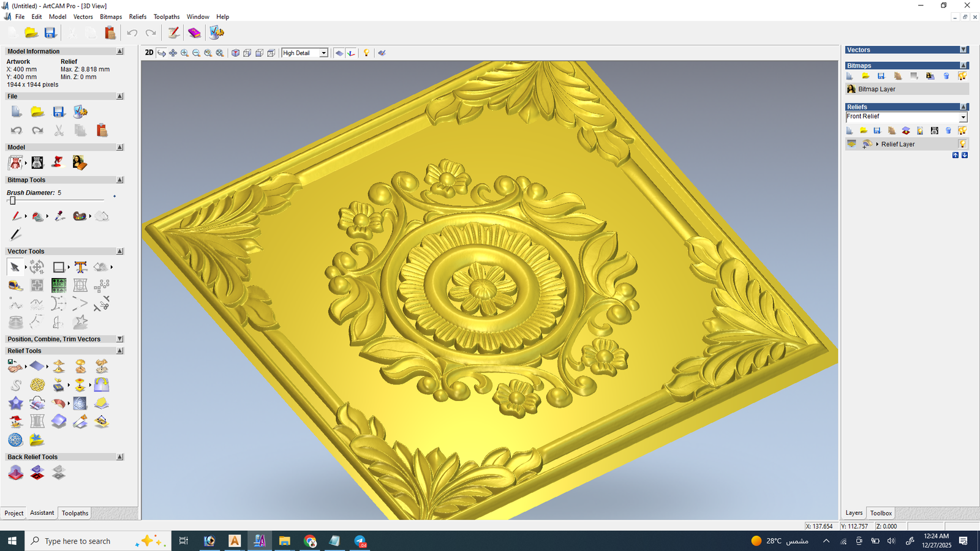Select the isometric view cube icon

point(235,53)
